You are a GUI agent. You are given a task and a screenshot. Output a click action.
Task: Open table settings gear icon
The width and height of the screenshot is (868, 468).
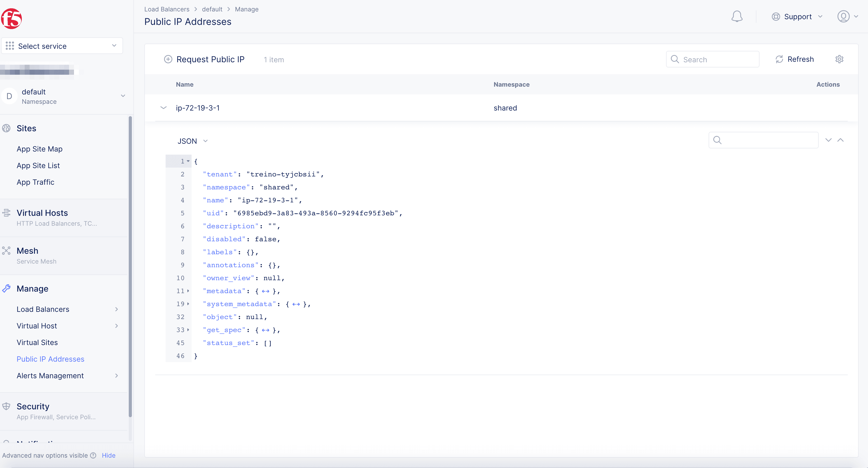coord(839,59)
